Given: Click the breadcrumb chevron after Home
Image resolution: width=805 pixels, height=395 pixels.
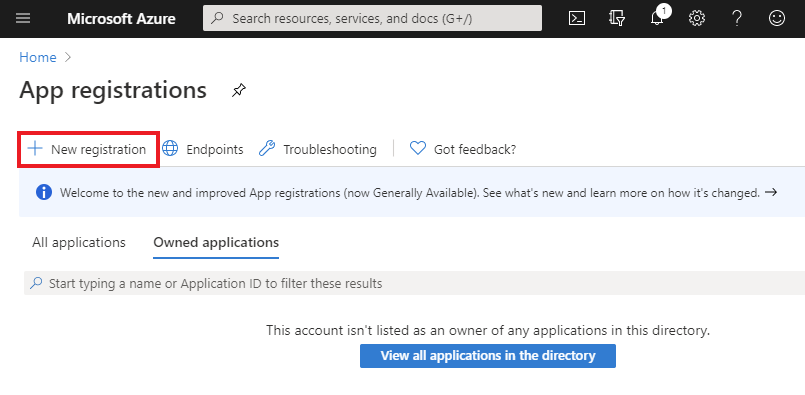Looking at the screenshot, I should 68,57.
